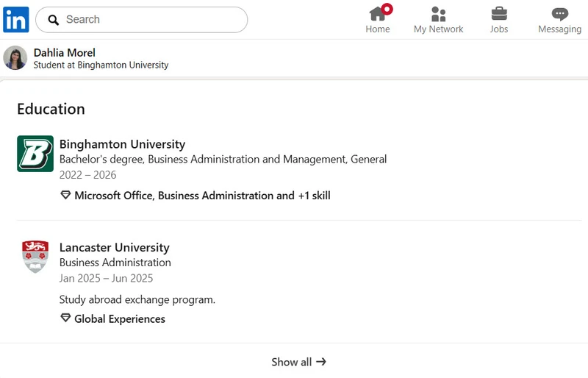The height and width of the screenshot is (378, 588).
Task: Click the 'Jan 2025 – Jun 2025' dates
Action: pos(106,278)
